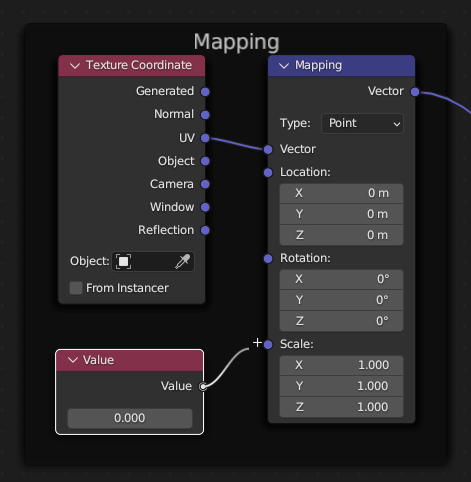Click the Scale input socket

(x=268, y=344)
